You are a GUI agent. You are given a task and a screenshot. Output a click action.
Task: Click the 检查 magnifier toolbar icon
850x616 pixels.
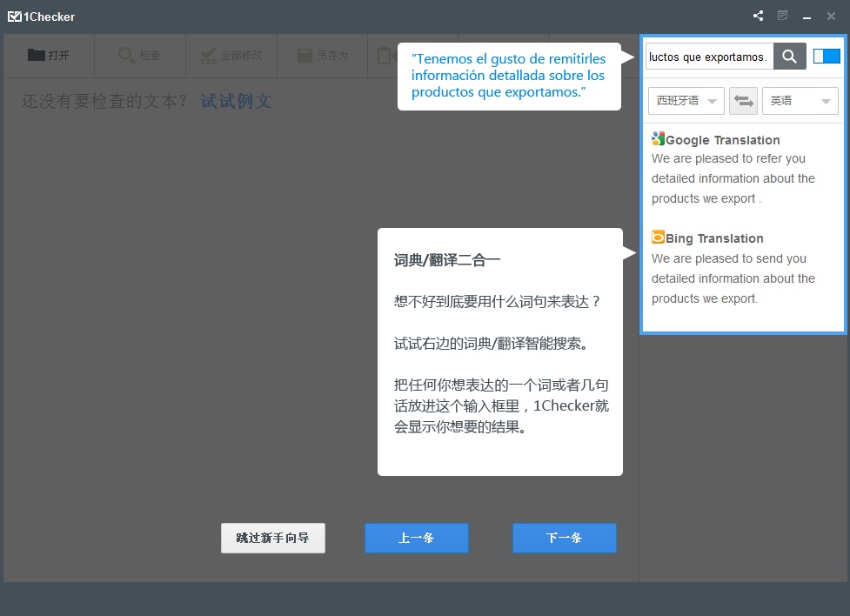point(127,56)
